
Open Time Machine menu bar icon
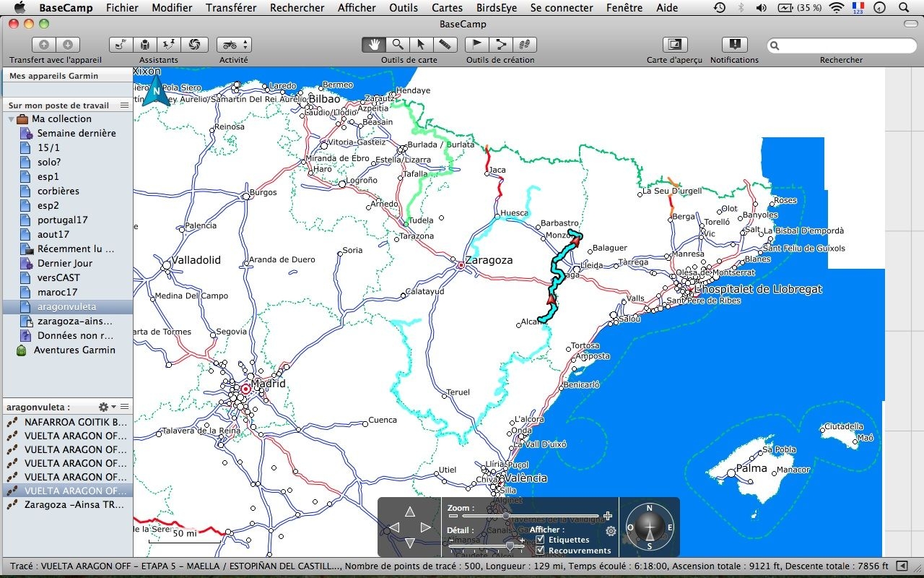point(720,8)
